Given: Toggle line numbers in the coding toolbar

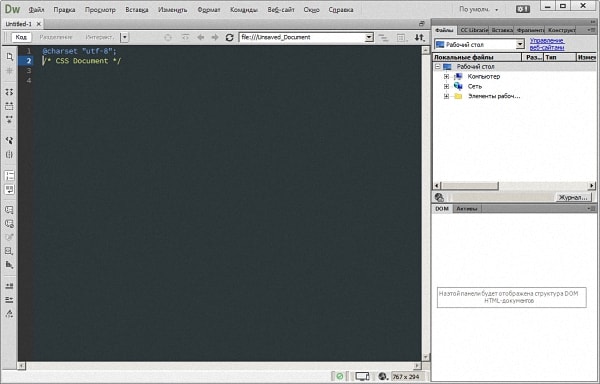Looking at the screenshot, I should (9, 176).
